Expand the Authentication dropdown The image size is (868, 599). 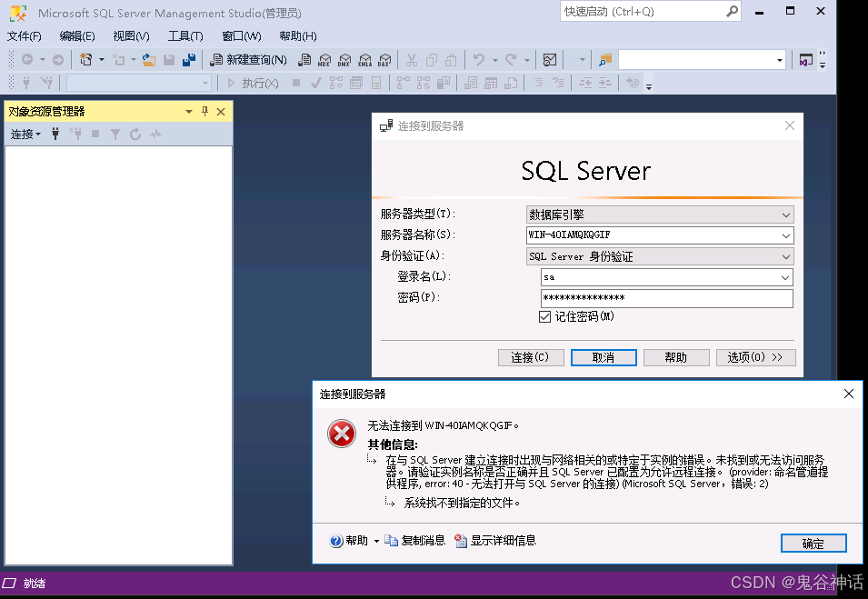click(786, 256)
